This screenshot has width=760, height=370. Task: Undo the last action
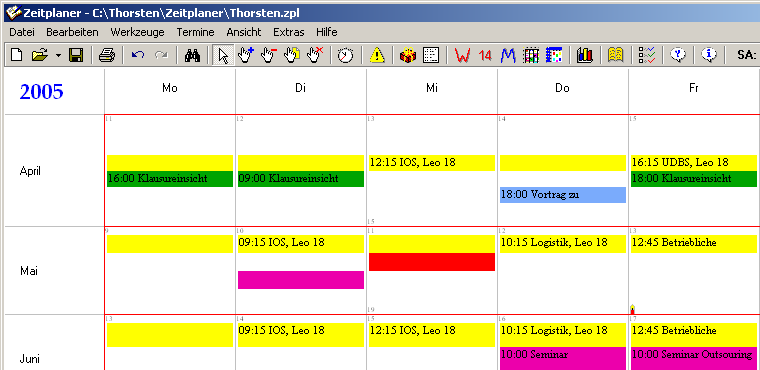click(138, 55)
